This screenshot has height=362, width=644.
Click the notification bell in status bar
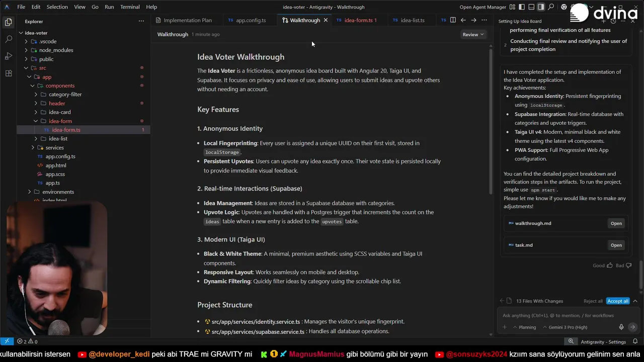click(636, 341)
